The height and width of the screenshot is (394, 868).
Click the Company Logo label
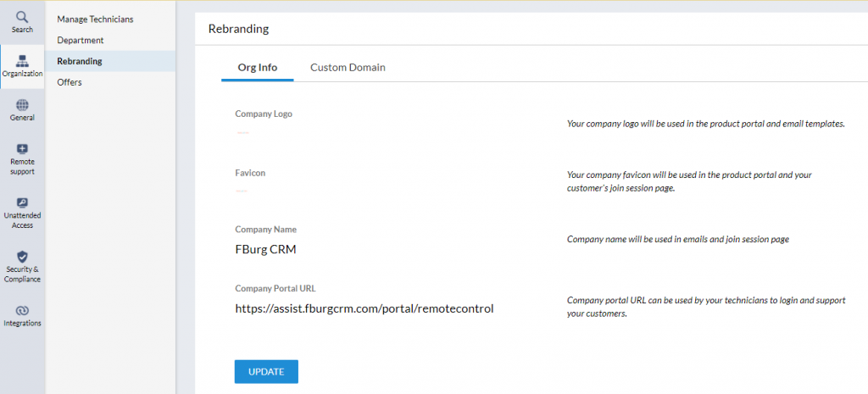coord(264,114)
